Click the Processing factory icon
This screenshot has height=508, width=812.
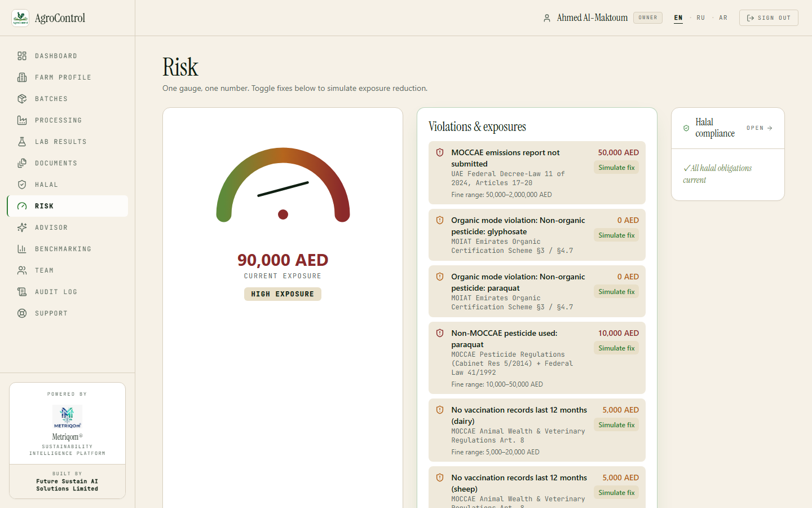(22, 120)
